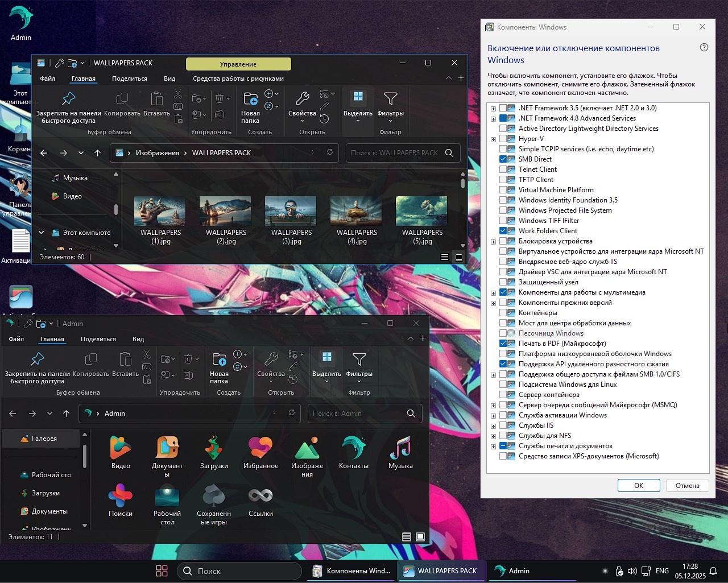The image size is (728, 583).
Task: Select the WALLPAPERS (3).jpg thumbnail
Action: click(291, 211)
